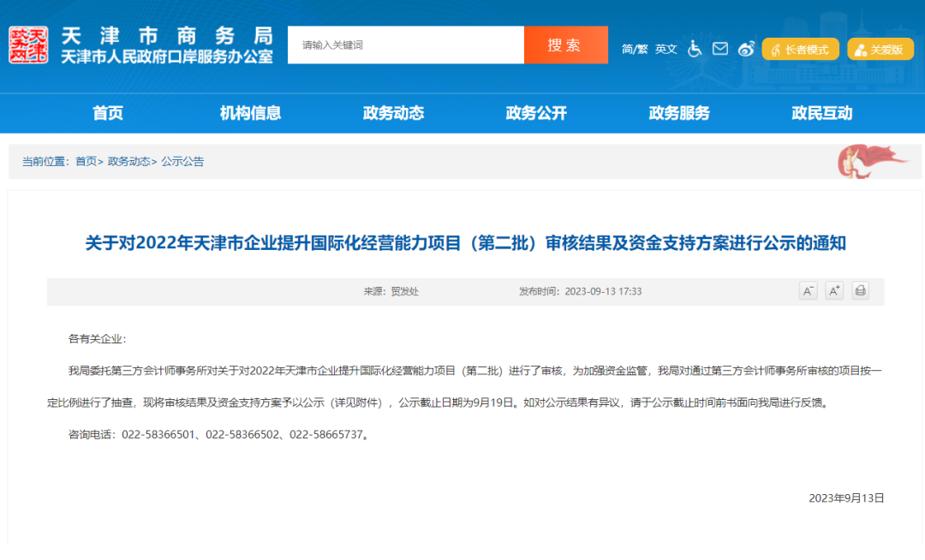Open Weibo sharing via the Weibo icon
The height and width of the screenshot is (560, 925).
[x=745, y=49]
